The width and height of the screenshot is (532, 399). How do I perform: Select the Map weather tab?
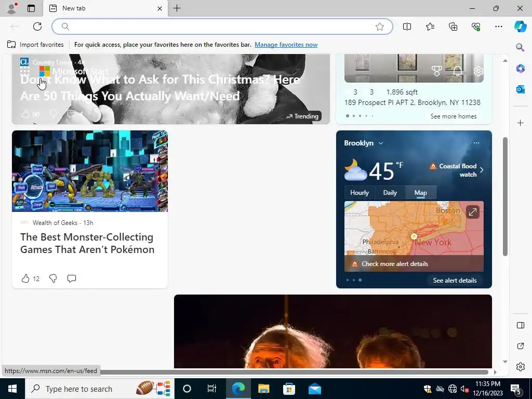(x=421, y=193)
